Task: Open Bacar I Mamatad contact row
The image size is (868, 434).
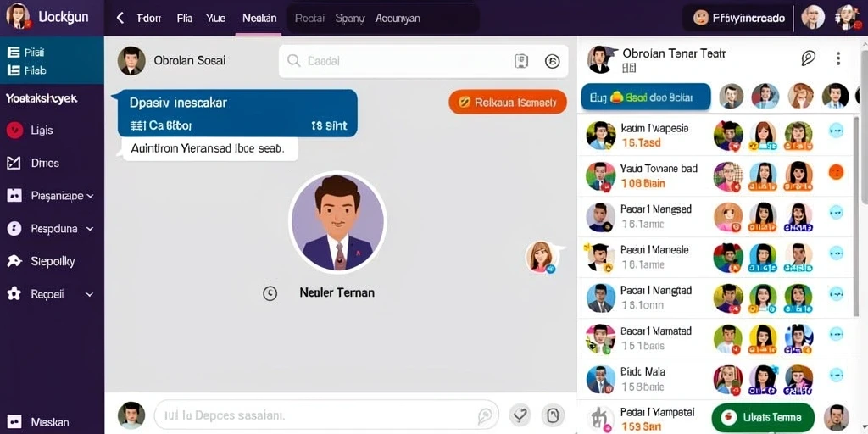Action: tap(715, 339)
